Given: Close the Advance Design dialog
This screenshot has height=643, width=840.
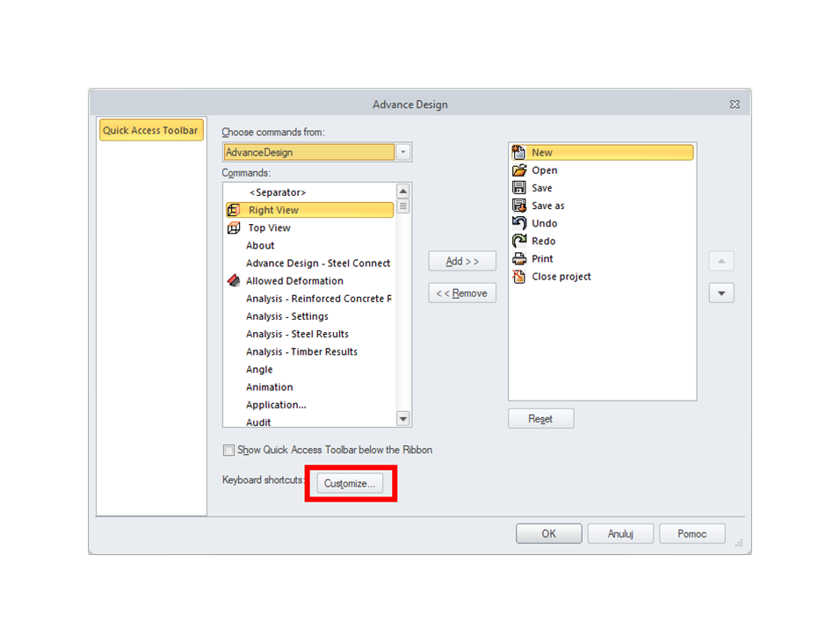Looking at the screenshot, I should pos(735,105).
